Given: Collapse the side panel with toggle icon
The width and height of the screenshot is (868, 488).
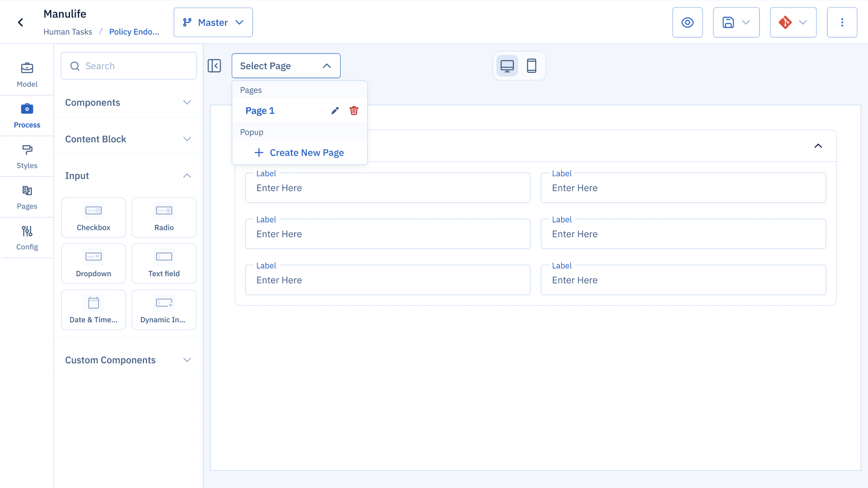Looking at the screenshot, I should tap(214, 66).
